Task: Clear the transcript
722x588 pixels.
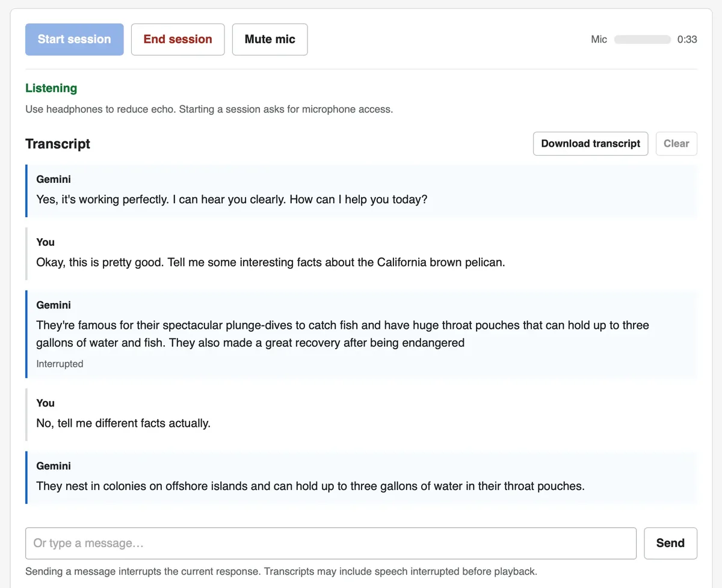Action: (x=676, y=144)
